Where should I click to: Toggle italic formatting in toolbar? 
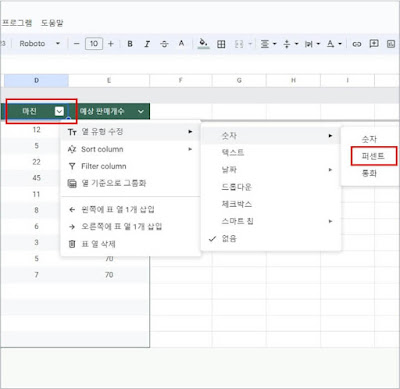click(x=147, y=44)
